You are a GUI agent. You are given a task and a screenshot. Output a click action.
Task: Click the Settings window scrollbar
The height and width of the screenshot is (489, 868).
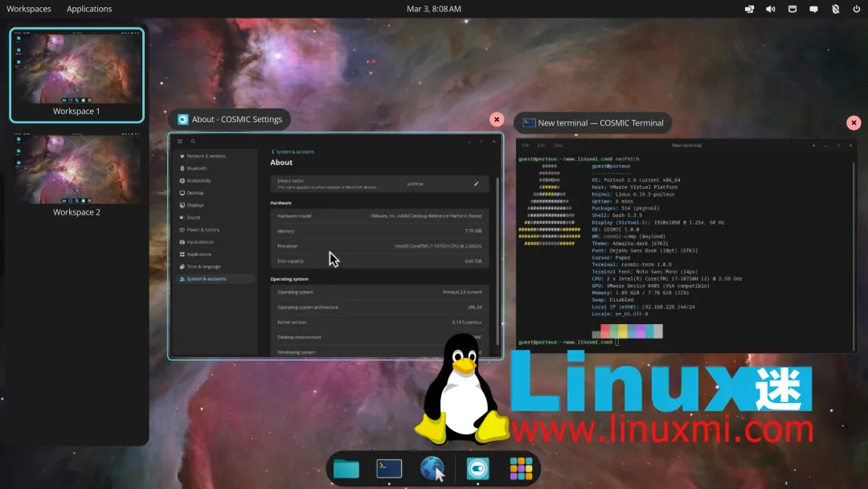[497, 261]
